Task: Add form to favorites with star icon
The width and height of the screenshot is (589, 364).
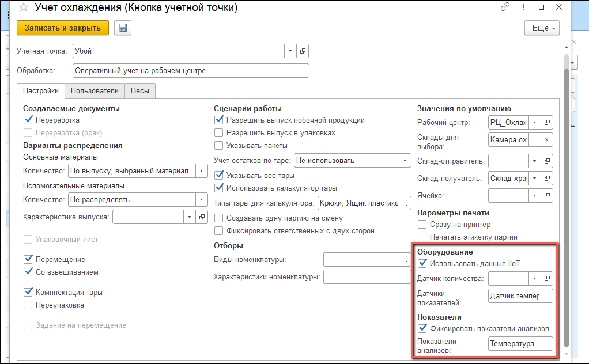Action: [24, 7]
